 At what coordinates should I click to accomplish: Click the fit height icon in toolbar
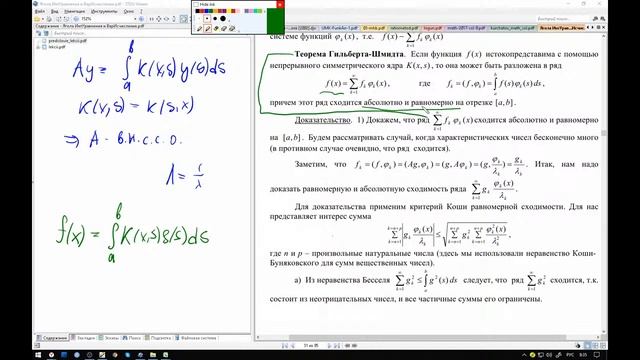pyautogui.click(x=174, y=19)
